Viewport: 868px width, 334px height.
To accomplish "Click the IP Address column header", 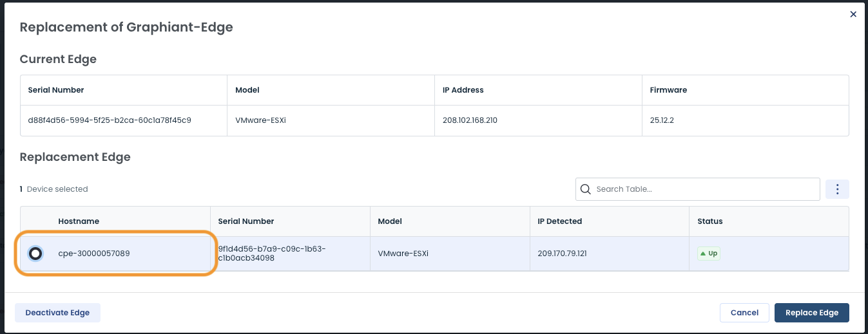I will coord(463,90).
